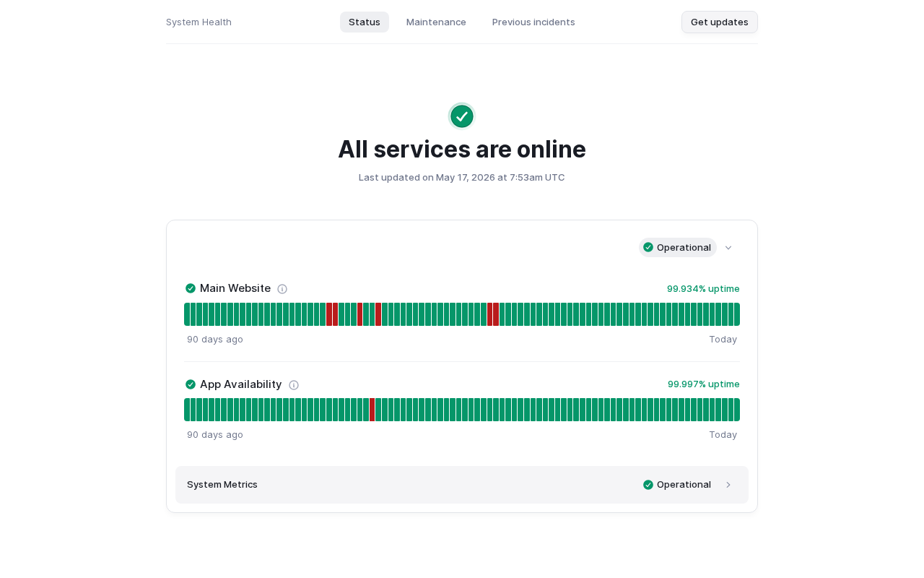Viewport: 924px width, 578px height.
Task: Select the Status tab
Action: coord(365,22)
